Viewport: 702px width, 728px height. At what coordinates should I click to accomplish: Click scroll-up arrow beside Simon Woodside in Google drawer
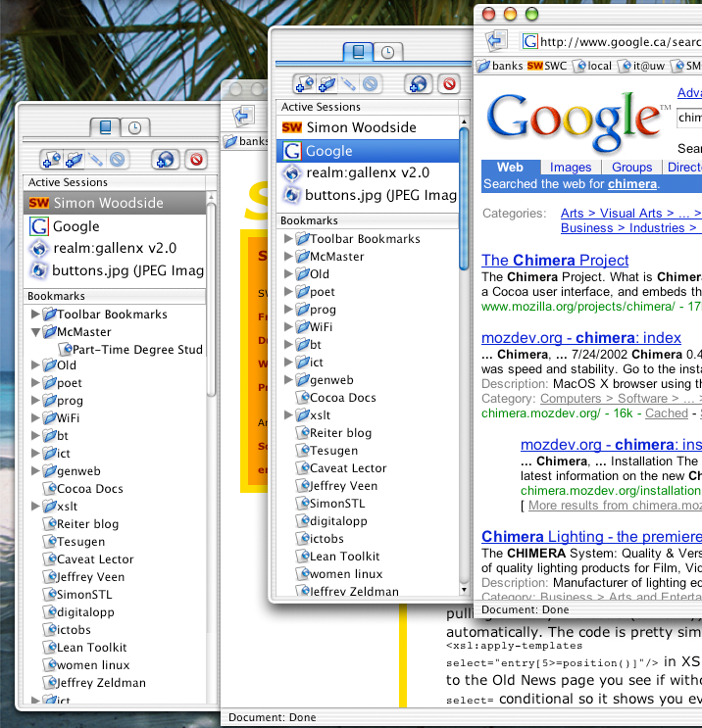tap(463, 121)
